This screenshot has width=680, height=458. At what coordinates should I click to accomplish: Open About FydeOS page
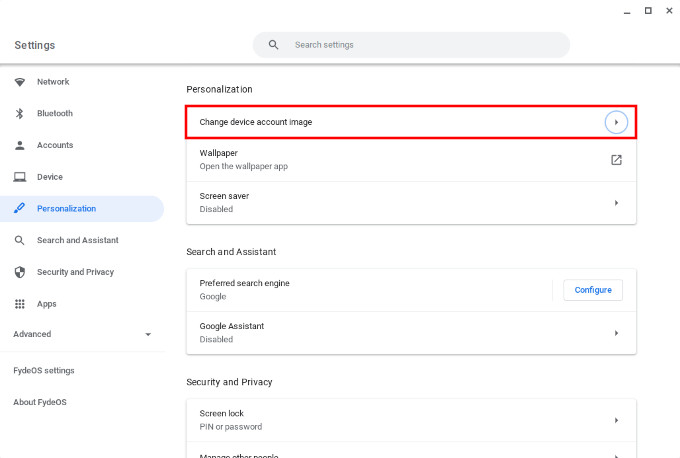40,402
